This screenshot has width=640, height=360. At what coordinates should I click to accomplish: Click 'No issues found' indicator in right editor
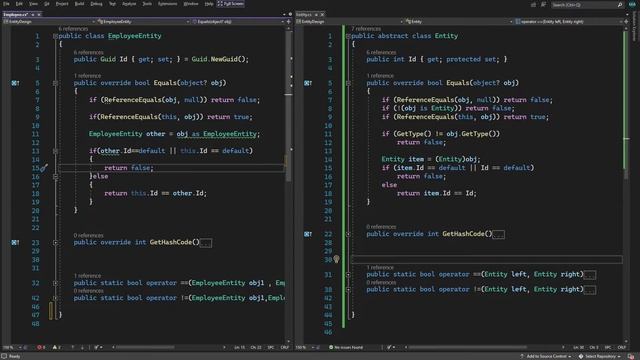coord(346,347)
